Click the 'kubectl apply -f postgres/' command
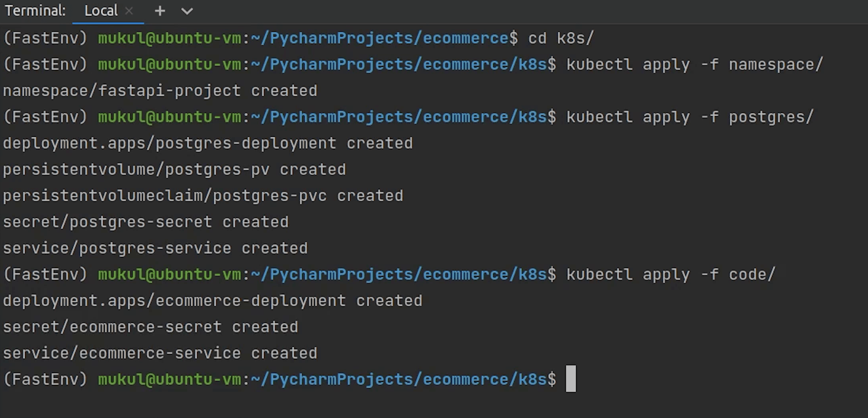The height and width of the screenshot is (418, 868). point(690,117)
